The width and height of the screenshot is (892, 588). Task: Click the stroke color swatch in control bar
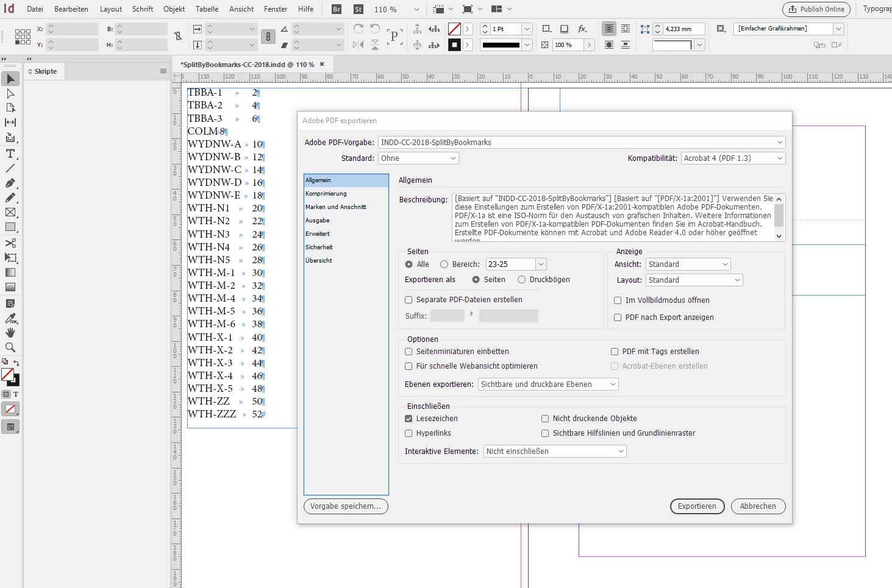click(454, 44)
